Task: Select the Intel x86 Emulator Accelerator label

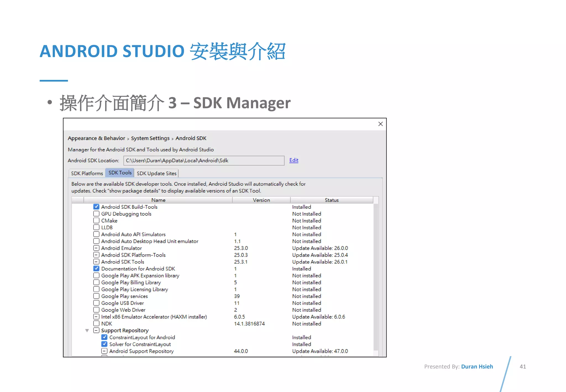Action: 154,317
